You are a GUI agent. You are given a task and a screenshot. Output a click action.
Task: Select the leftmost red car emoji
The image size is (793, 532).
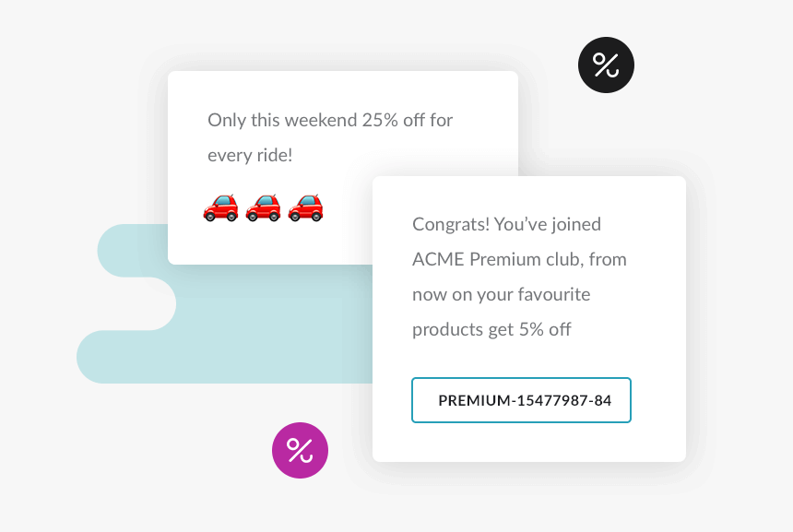(220, 207)
